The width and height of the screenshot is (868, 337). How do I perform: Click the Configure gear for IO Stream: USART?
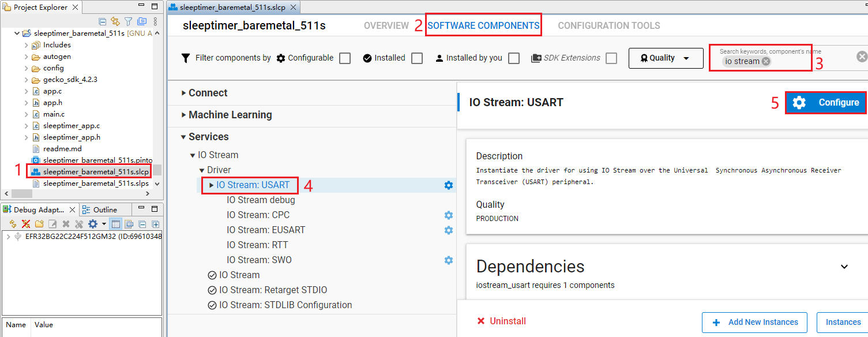[x=448, y=185]
